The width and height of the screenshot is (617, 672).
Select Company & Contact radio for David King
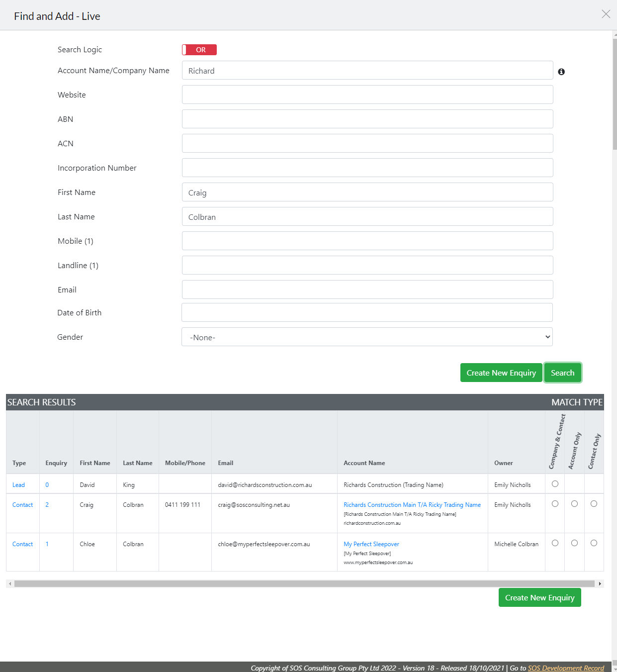[555, 484]
